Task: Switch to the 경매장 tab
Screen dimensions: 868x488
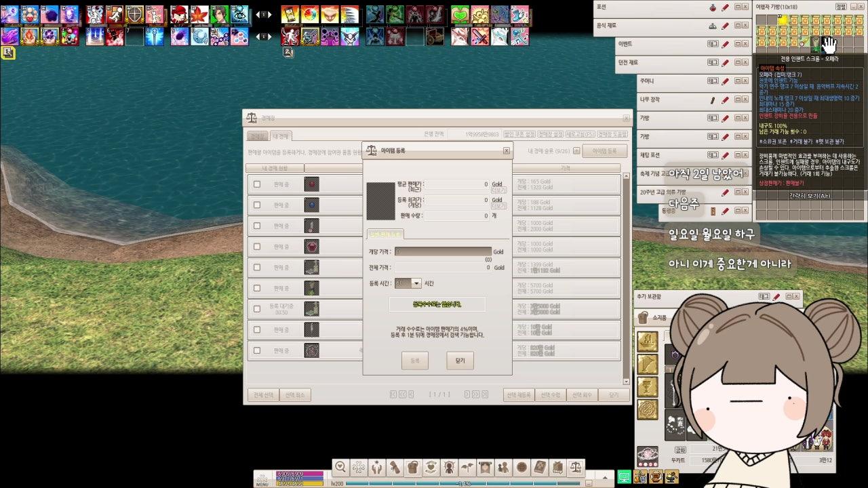Action: (x=258, y=136)
